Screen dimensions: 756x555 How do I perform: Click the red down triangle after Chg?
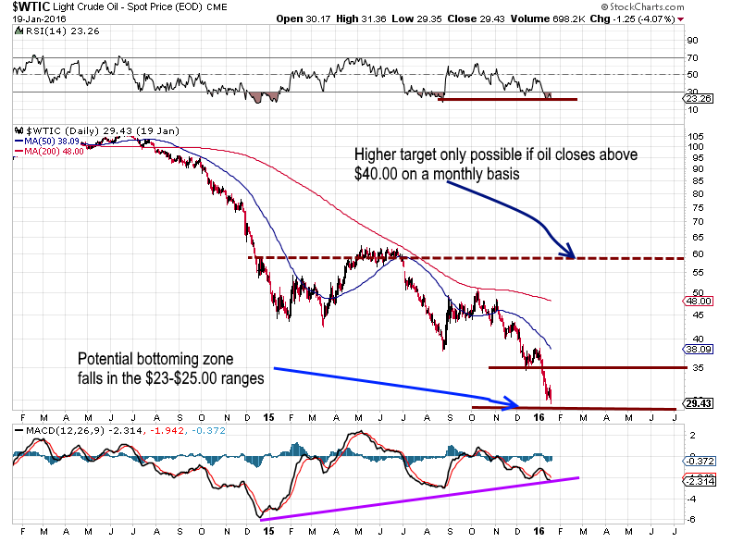pyautogui.click(x=681, y=19)
